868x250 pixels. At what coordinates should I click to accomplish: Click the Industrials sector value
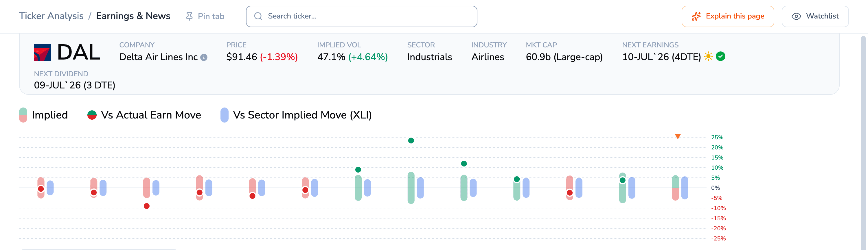[x=430, y=57]
